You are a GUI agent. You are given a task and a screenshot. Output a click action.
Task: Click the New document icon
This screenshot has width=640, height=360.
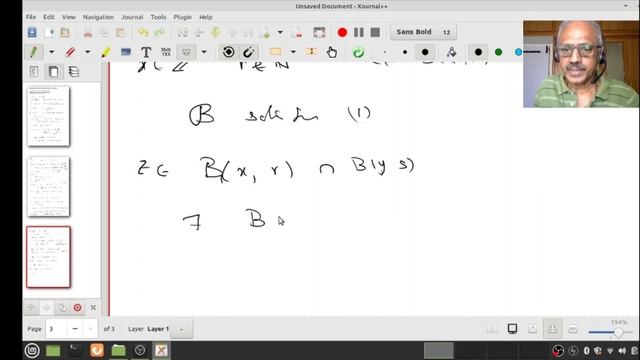pyautogui.click(x=49, y=32)
